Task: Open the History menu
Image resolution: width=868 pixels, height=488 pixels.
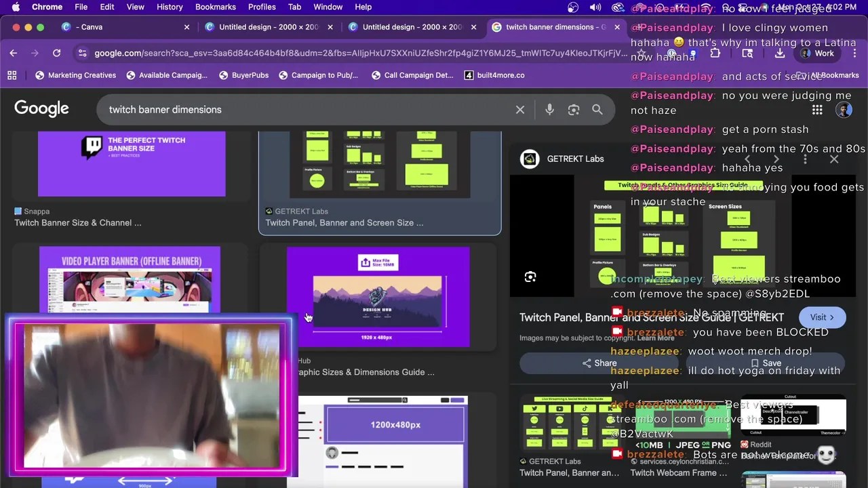Action: point(170,7)
